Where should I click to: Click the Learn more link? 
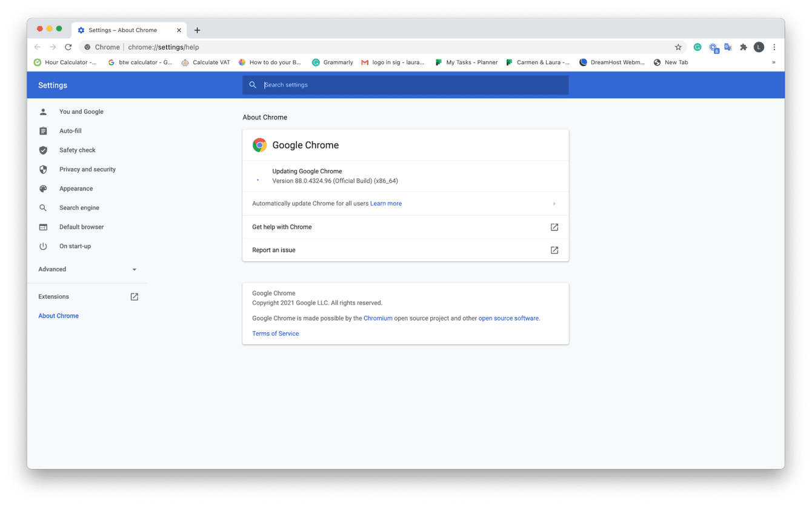[x=386, y=203]
